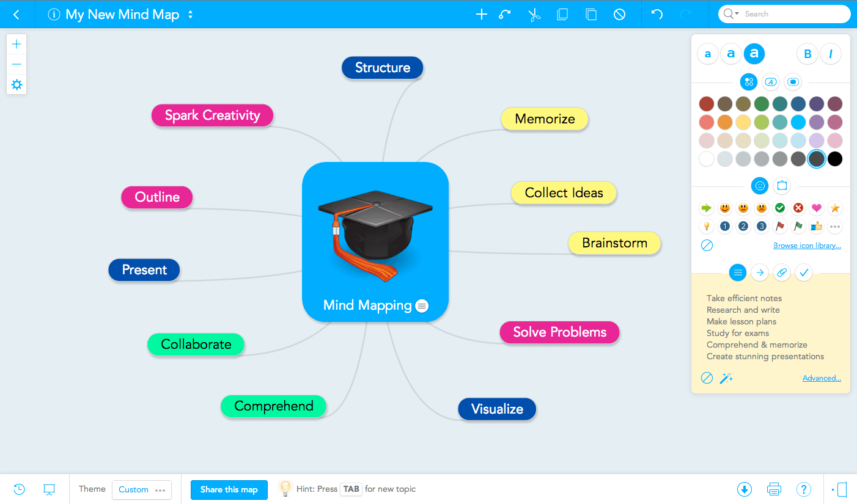Click the magic wand icon in notes

(x=726, y=379)
